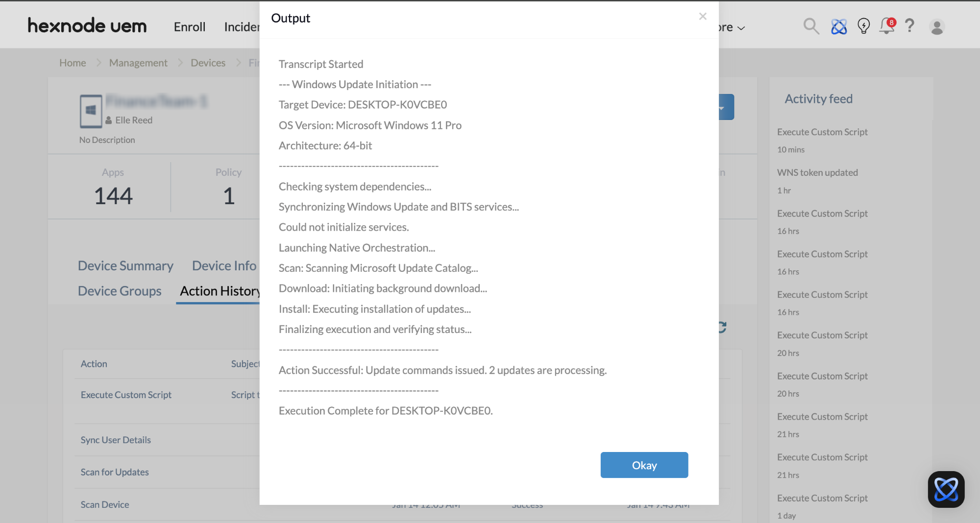Screen dimensions: 980x523
Task: Launch the floating chat assistant icon
Action: click(946, 489)
